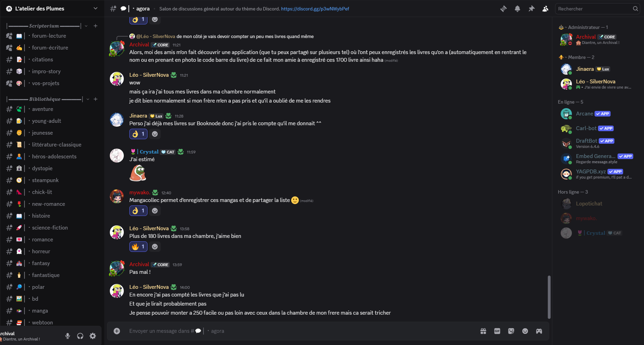The height and width of the screenshot is (345, 644).
Task: Click the attachment plus button
Action: (117, 331)
